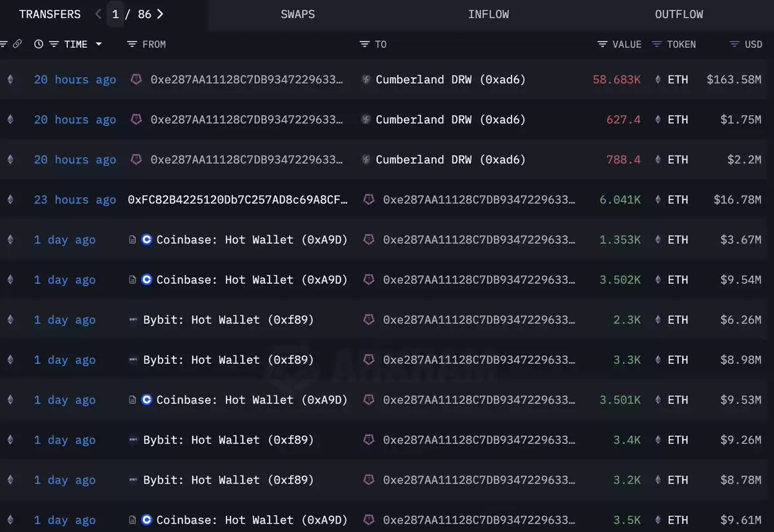
Task: Click the value 58.683K
Action: tap(617, 79)
